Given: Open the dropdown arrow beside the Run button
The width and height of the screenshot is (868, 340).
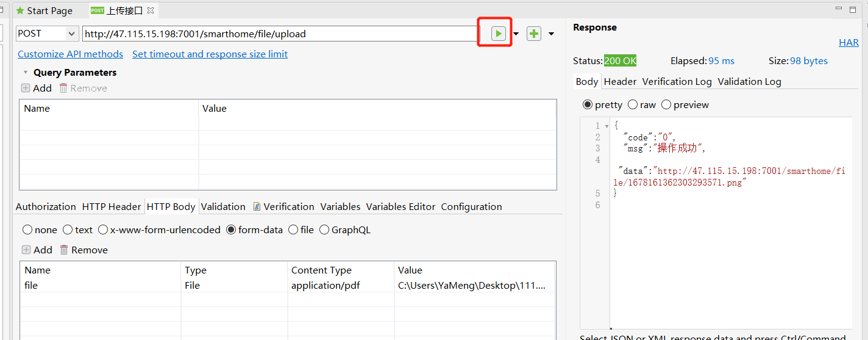Looking at the screenshot, I should 516,34.
